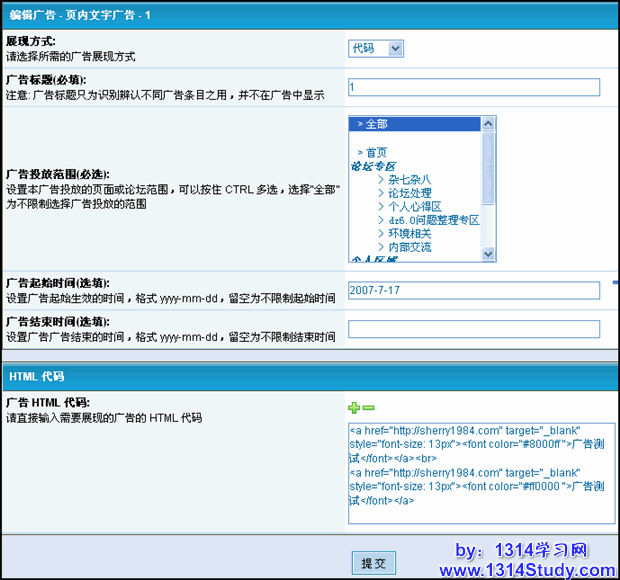This screenshot has height=580, width=620.
Task: Select 全部 in the scope list
Action: (375, 124)
